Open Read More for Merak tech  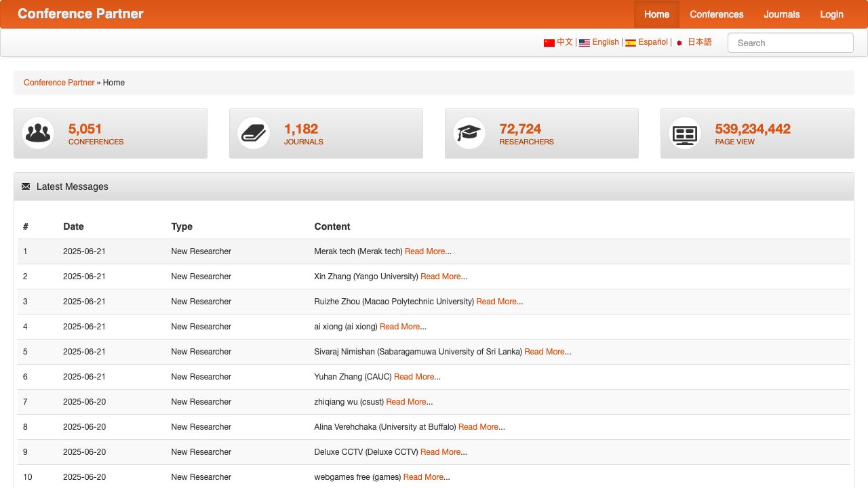pyautogui.click(x=425, y=251)
